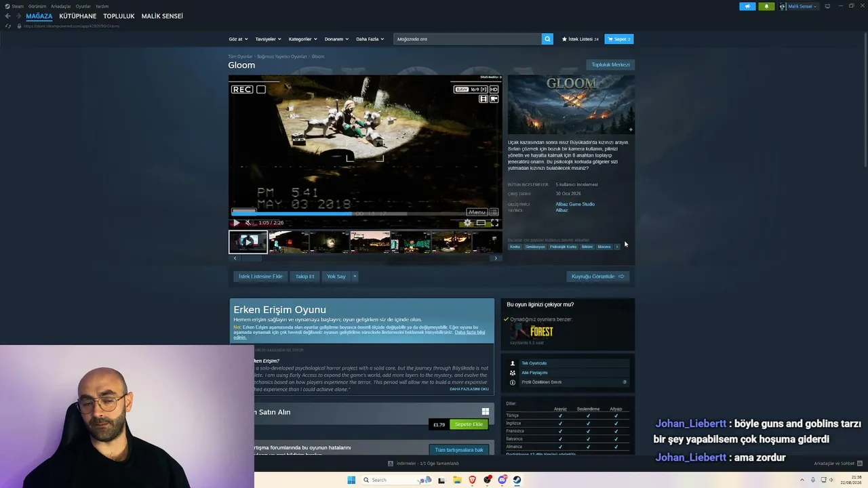Click İstek Listesine Ekle button
The height and width of the screenshot is (488, 868).
pos(260,277)
